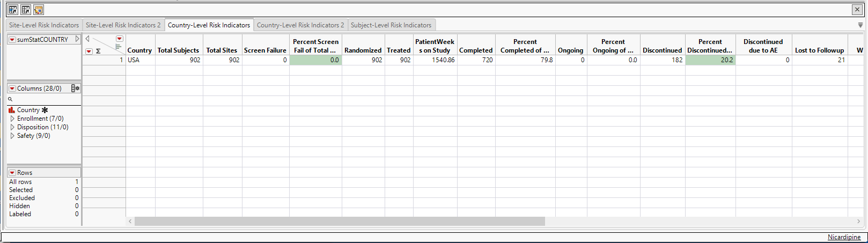This screenshot has width=868, height=243.
Task: Select the Treated column header
Action: coord(399,46)
